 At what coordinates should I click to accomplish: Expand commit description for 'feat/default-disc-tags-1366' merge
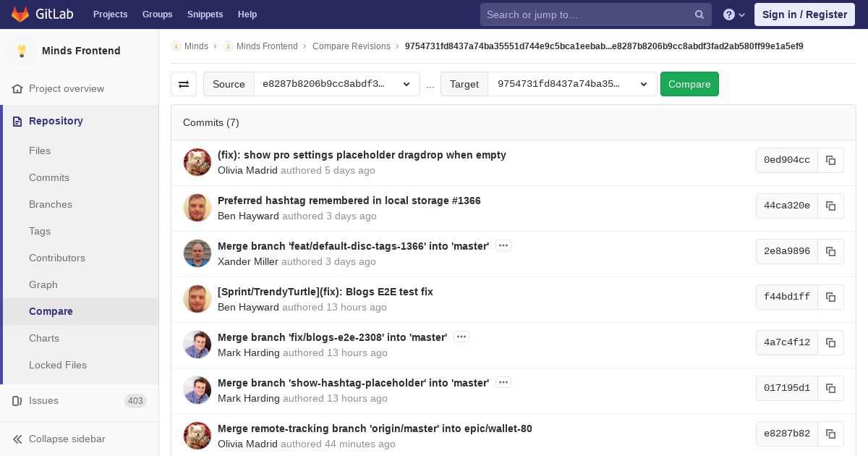503,245
